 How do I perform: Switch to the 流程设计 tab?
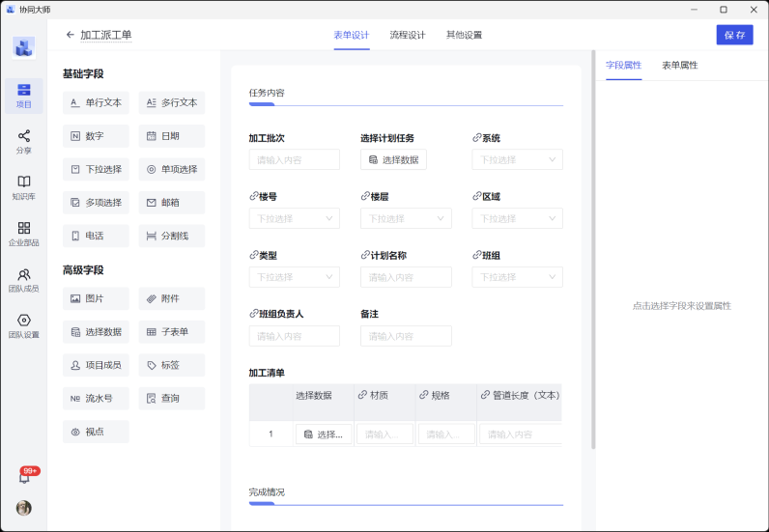pyautogui.click(x=407, y=35)
